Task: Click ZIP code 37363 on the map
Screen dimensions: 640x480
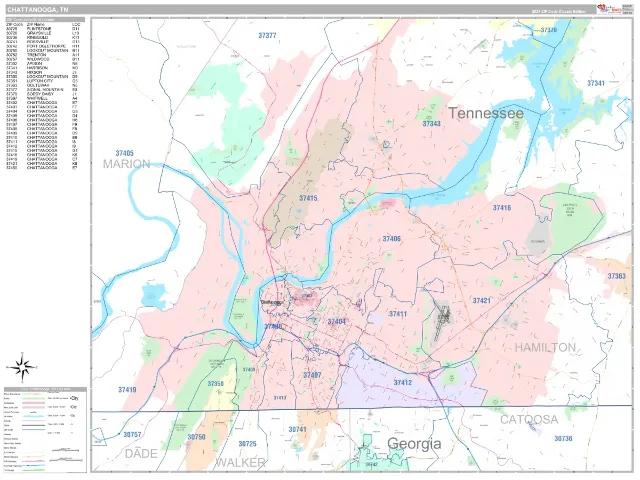Action: (616, 276)
